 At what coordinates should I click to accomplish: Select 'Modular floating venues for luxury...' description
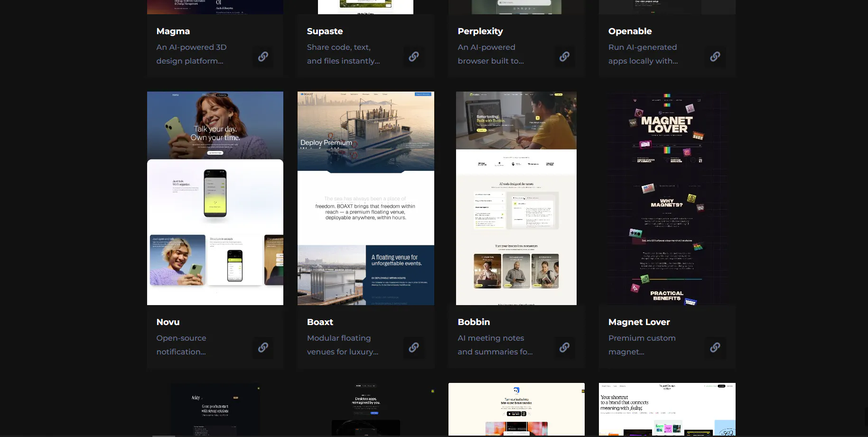pyautogui.click(x=343, y=345)
